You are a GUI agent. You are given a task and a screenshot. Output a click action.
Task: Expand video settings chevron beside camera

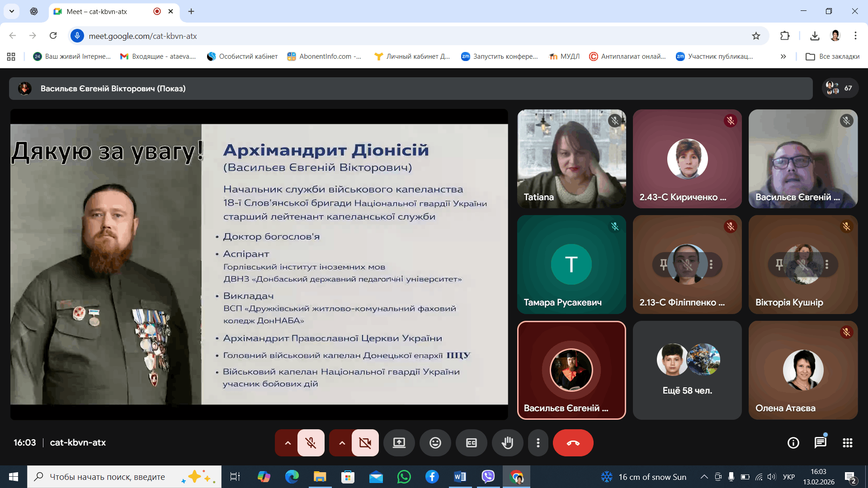(342, 443)
